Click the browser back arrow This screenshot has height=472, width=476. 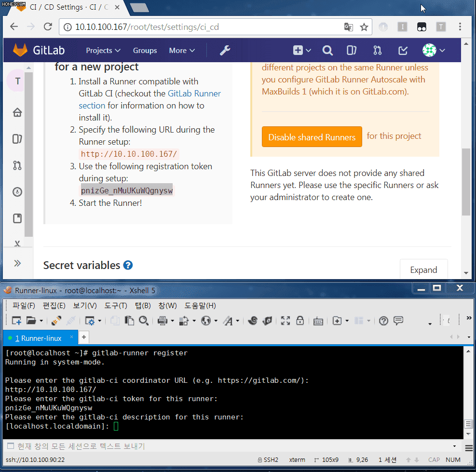[x=14, y=27]
